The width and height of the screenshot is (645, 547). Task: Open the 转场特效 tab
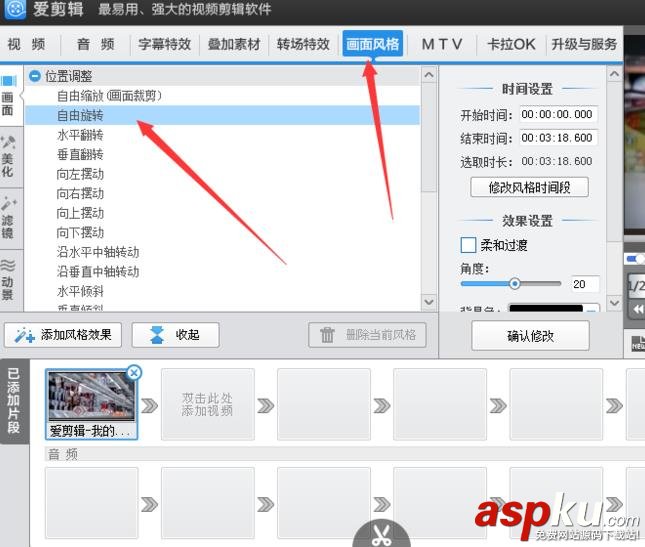click(303, 44)
